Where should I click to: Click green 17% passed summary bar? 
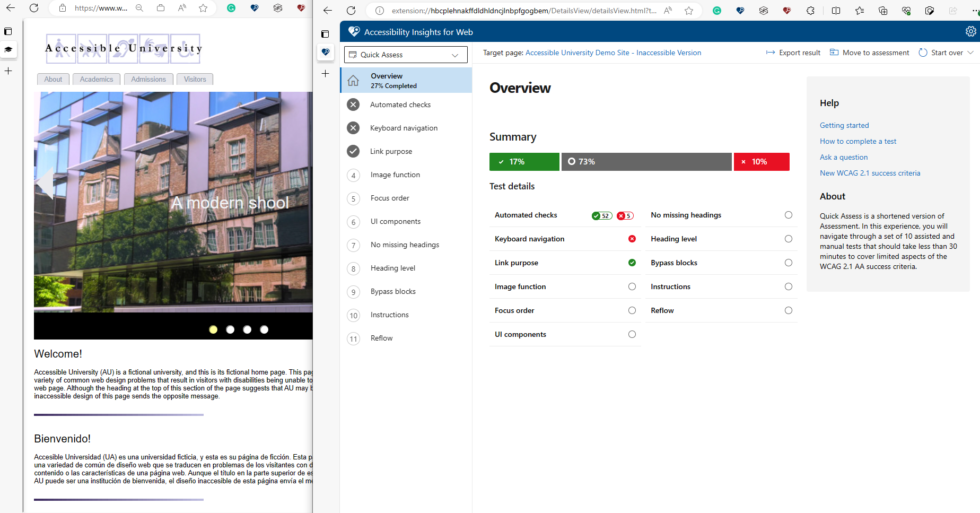point(524,162)
